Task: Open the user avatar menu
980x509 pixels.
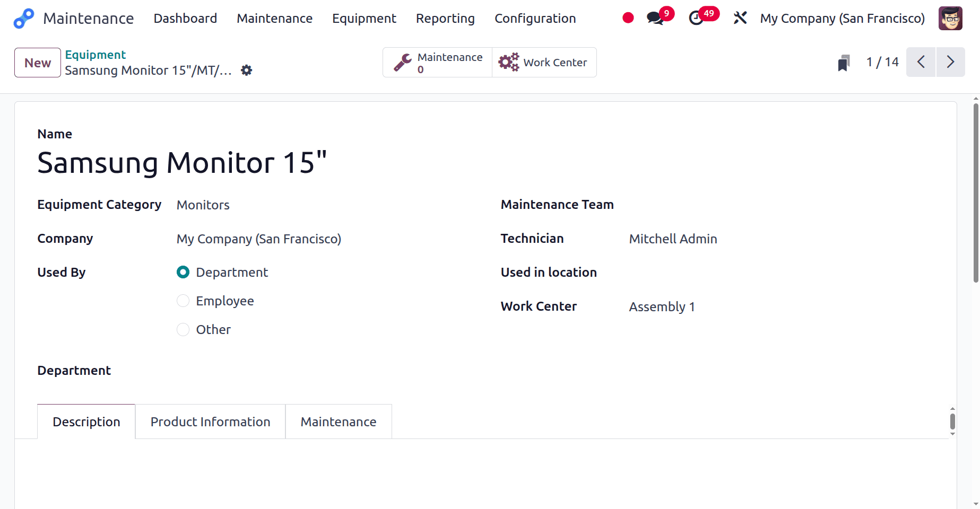Action: [x=950, y=19]
